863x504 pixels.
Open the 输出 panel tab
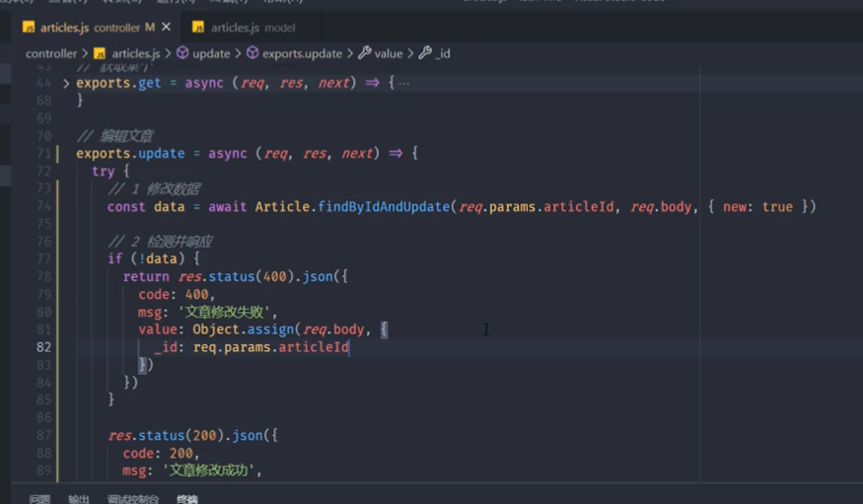tap(79, 499)
